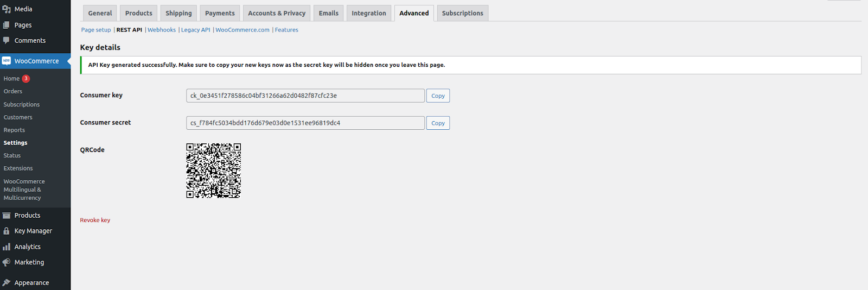Click the Consumer secret input field
Screen dimensions: 868x290
(305, 123)
